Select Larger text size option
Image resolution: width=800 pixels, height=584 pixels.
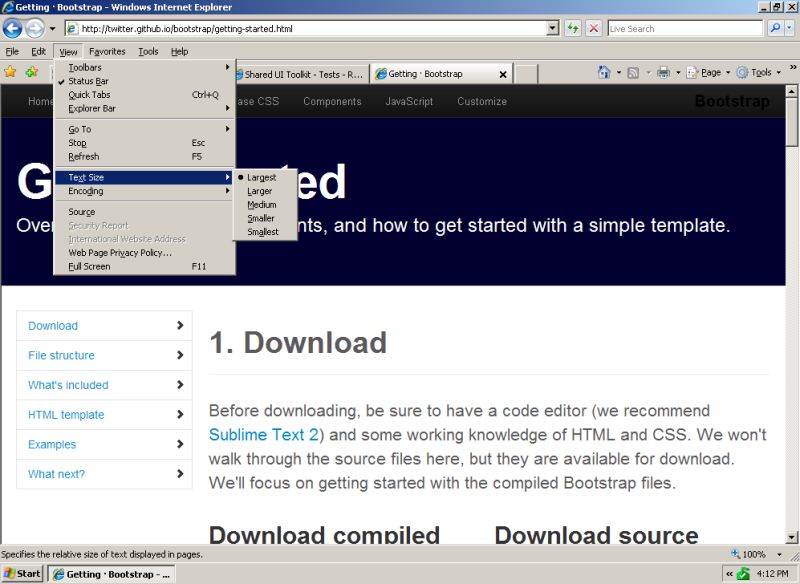click(265, 191)
